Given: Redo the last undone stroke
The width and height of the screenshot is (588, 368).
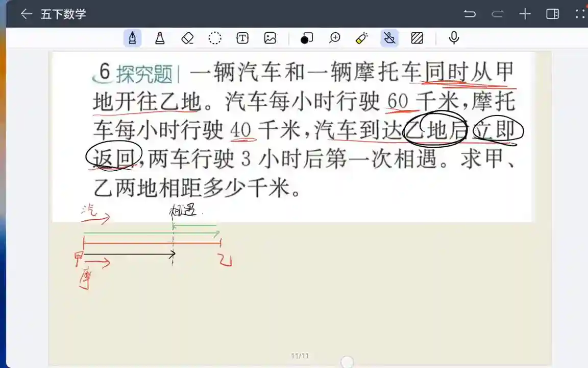Looking at the screenshot, I should pos(497,14).
